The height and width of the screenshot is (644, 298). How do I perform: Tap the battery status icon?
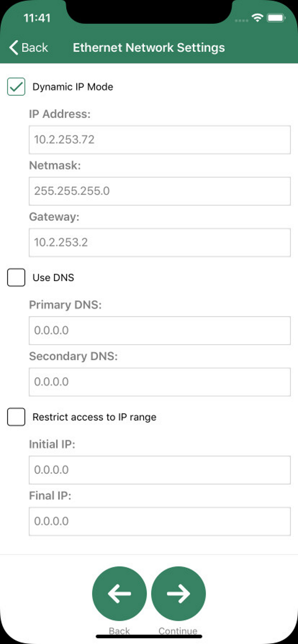coord(276,18)
